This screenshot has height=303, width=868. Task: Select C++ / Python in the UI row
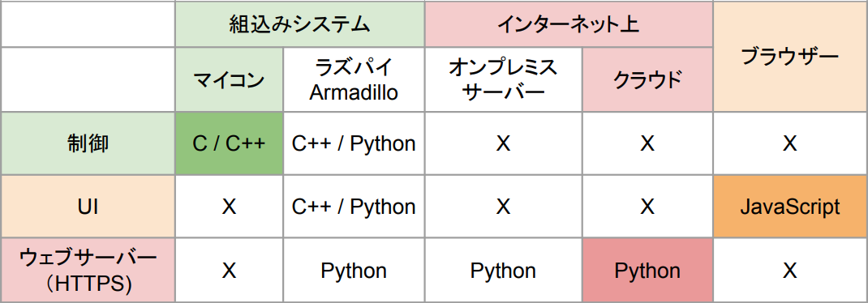point(354,207)
